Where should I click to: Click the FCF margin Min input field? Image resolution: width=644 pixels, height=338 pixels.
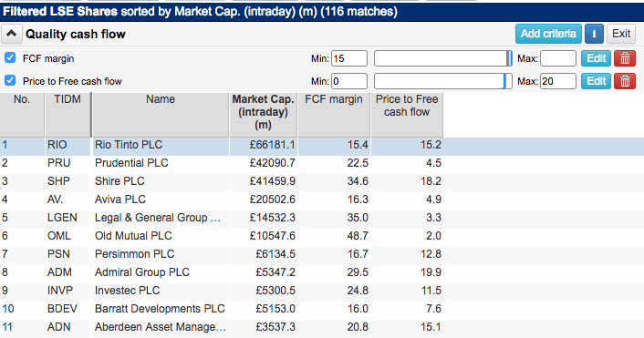coord(349,58)
